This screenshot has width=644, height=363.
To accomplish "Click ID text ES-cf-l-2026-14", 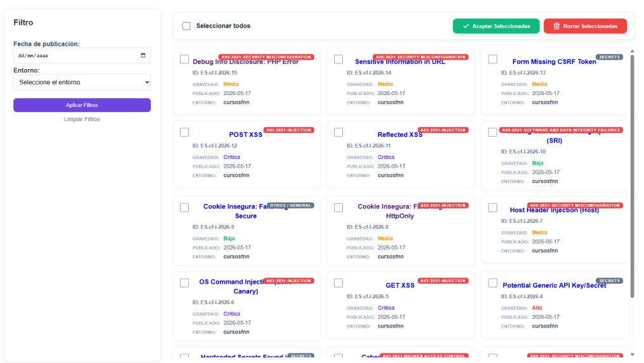I will click(369, 73).
